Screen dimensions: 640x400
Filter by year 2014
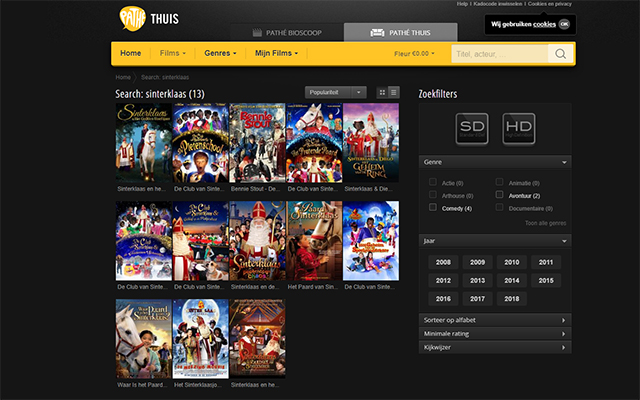click(512, 280)
